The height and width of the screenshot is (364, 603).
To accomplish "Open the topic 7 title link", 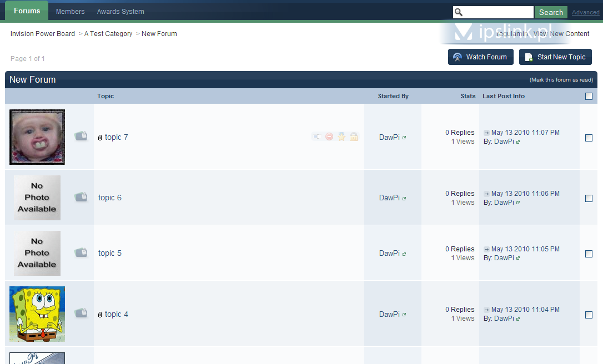I will pyautogui.click(x=117, y=137).
